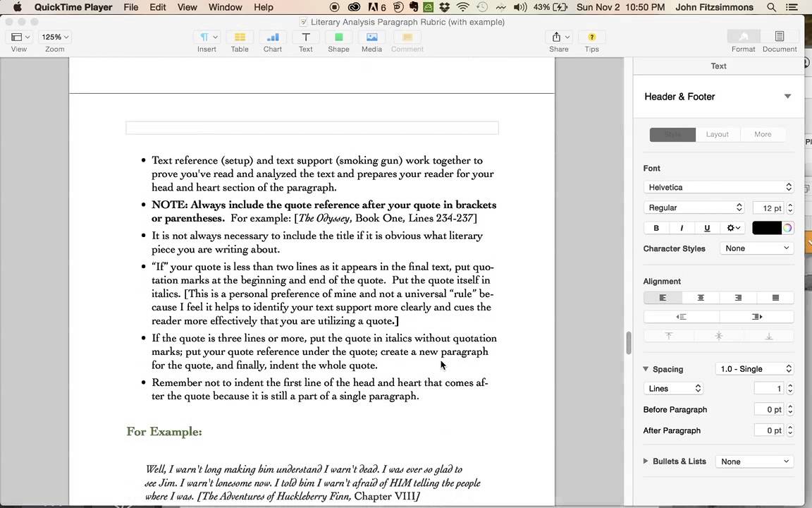Align text left
This screenshot has width=812, height=508.
pyautogui.click(x=663, y=298)
